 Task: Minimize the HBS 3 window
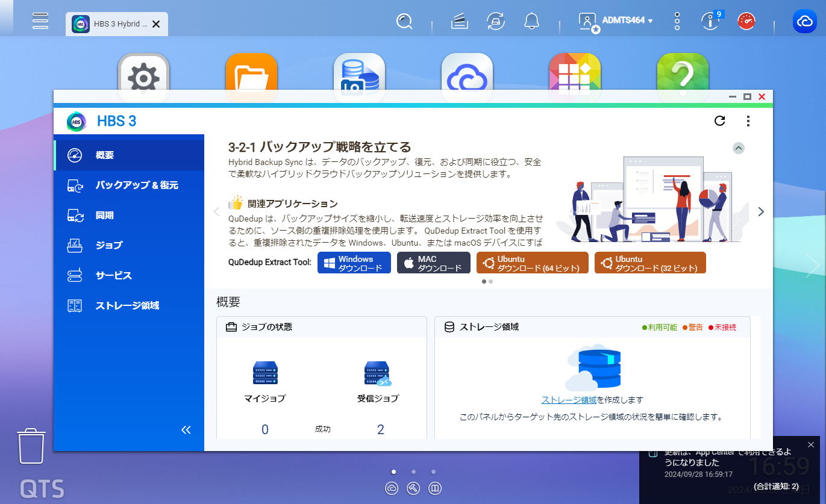pyautogui.click(x=733, y=96)
